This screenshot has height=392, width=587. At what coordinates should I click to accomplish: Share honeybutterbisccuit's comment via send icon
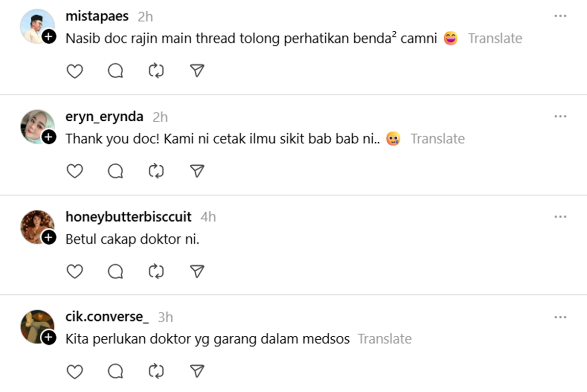(x=197, y=271)
